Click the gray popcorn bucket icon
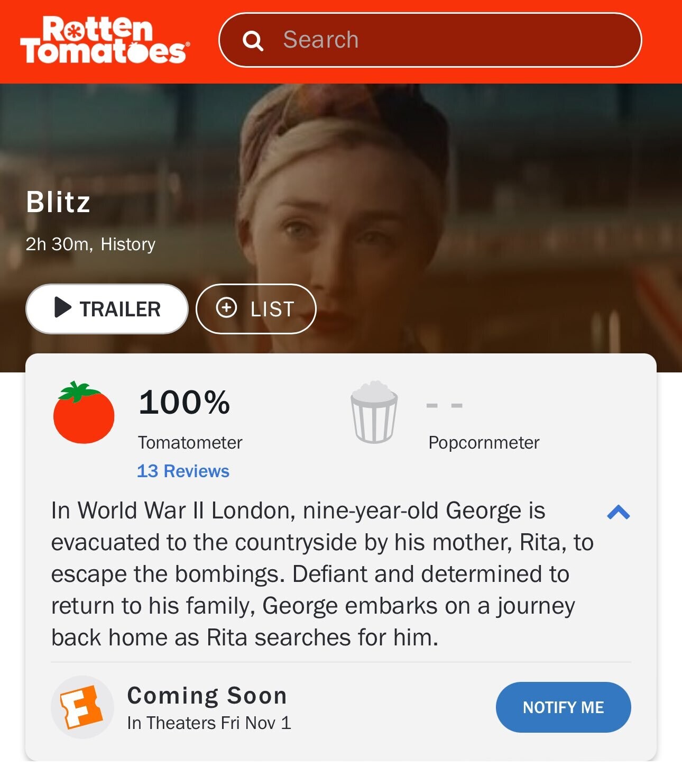This screenshot has height=784, width=682. 374,412
